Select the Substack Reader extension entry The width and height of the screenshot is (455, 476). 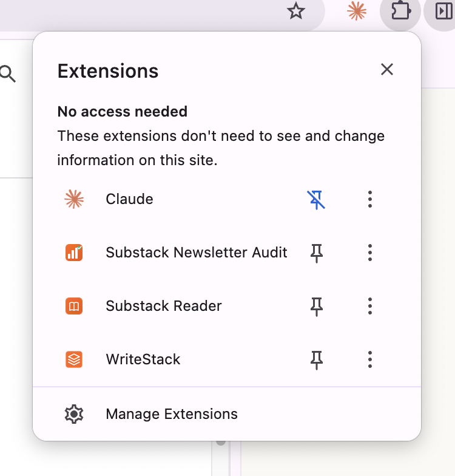click(164, 306)
